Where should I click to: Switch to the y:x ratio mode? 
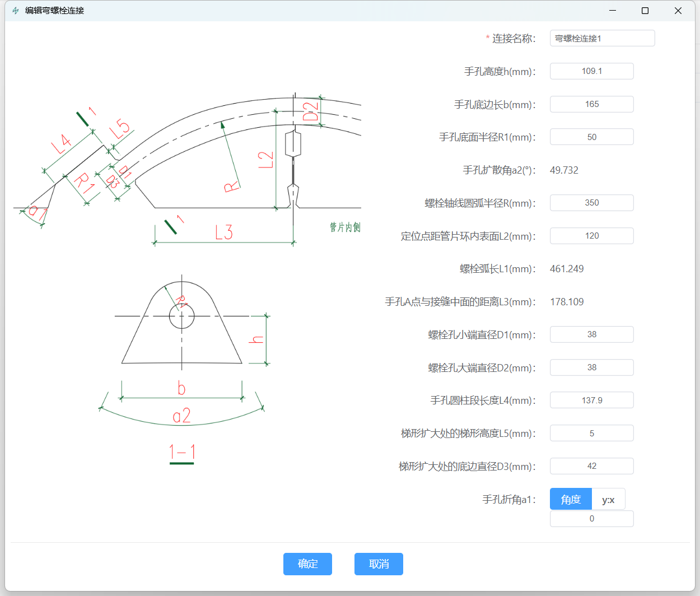pyautogui.click(x=608, y=499)
